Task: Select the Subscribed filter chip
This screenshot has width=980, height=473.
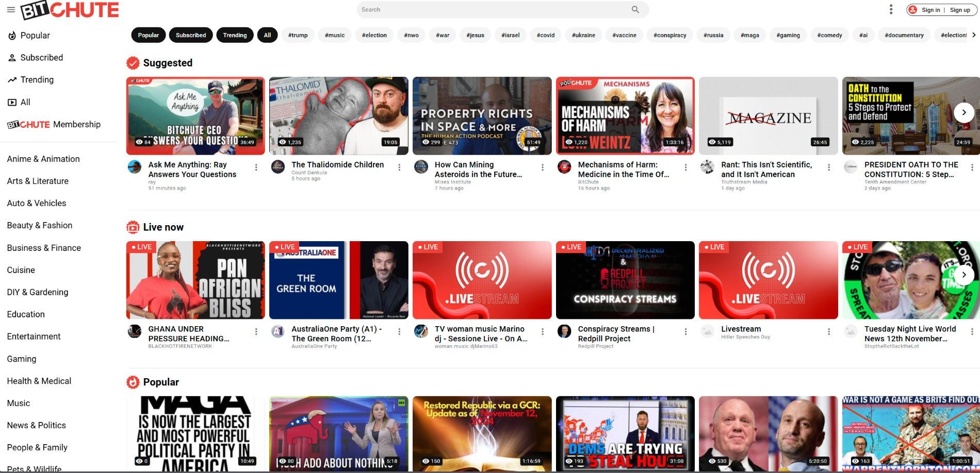Action: (x=191, y=35)
